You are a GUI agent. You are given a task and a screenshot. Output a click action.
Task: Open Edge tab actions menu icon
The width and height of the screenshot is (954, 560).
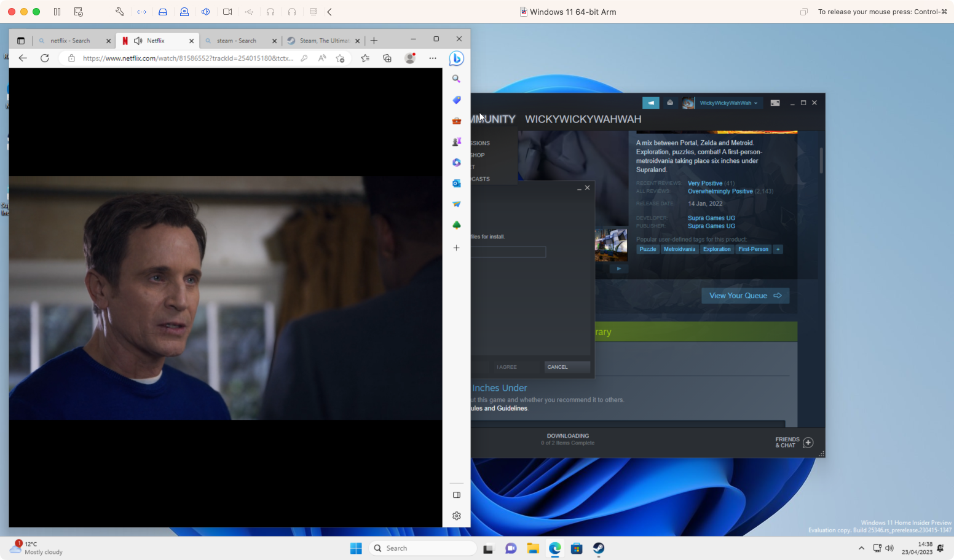coord(21,41)
